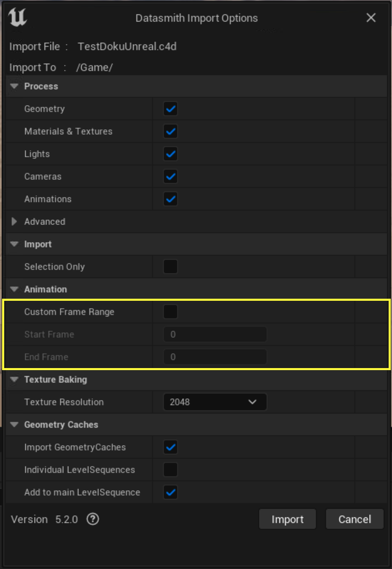Expand the Advanced section
The width and height of the screenshot is (392, 569).
point(14,221)
